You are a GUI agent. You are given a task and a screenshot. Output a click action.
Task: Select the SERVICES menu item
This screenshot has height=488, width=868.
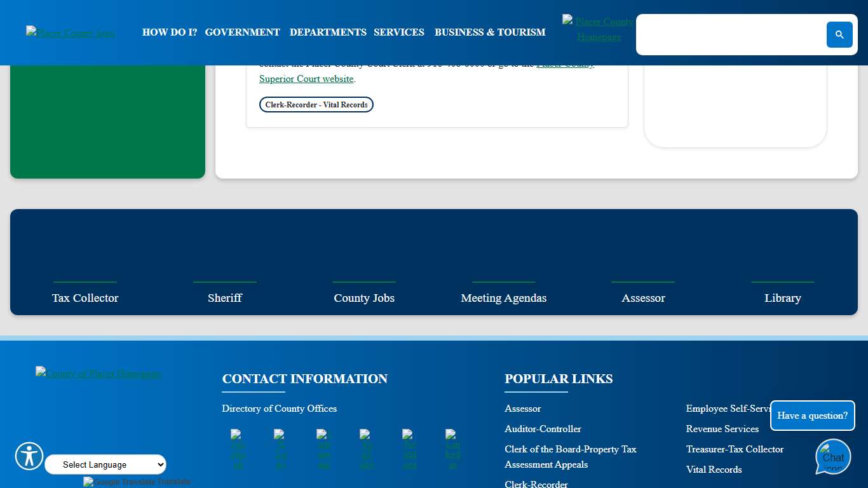tap(399, 32)
